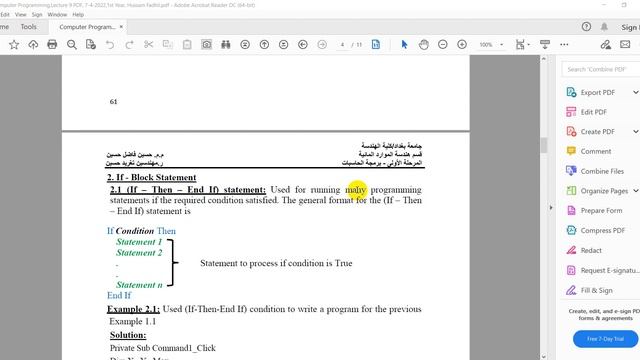Open the Compress PDF tool

pyautogui.click(x=595, y=230)
